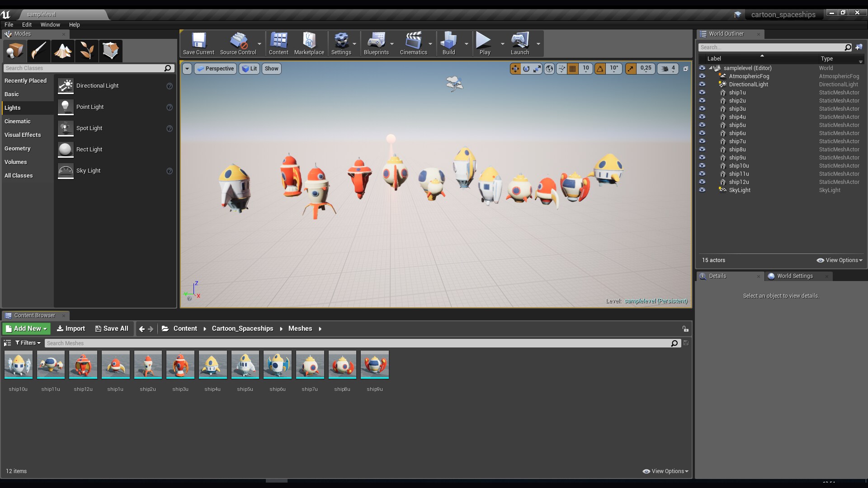The width and height of the screenshot is (868, 488).
Task: Select the ship7u mesh thumbnail
Action: (310, 365)
